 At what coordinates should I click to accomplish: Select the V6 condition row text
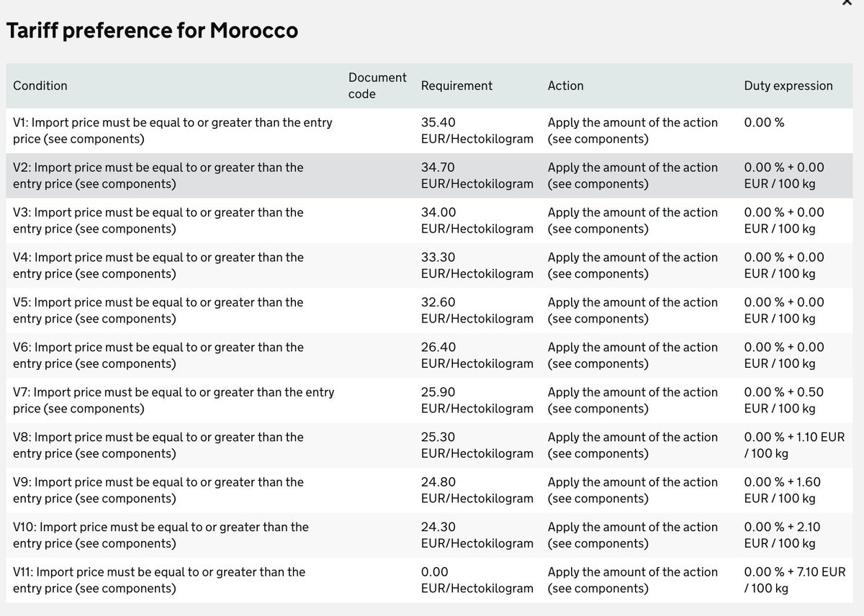(x=158, y=355)
